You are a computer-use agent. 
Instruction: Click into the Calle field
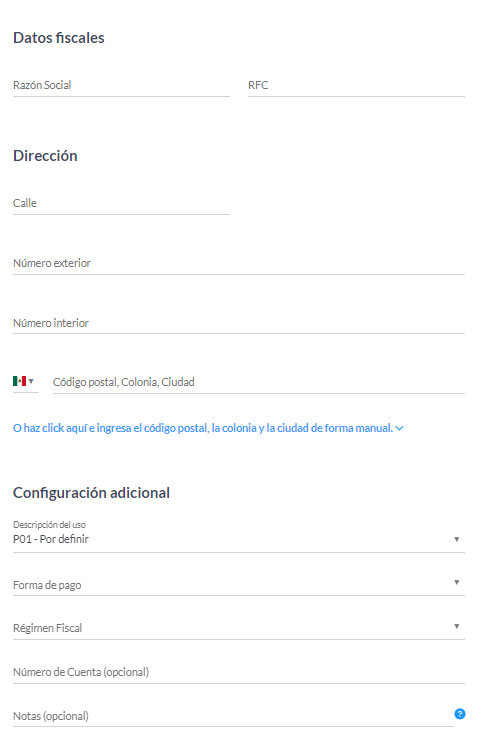[121, 204]
